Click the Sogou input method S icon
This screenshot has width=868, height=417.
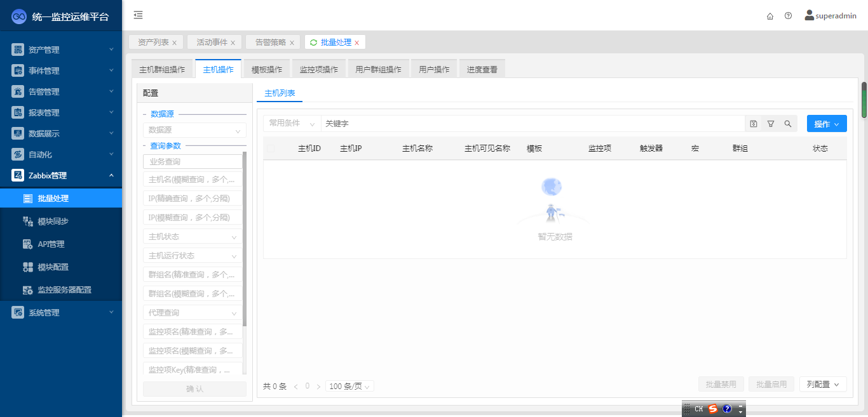[x=713, y=409]
